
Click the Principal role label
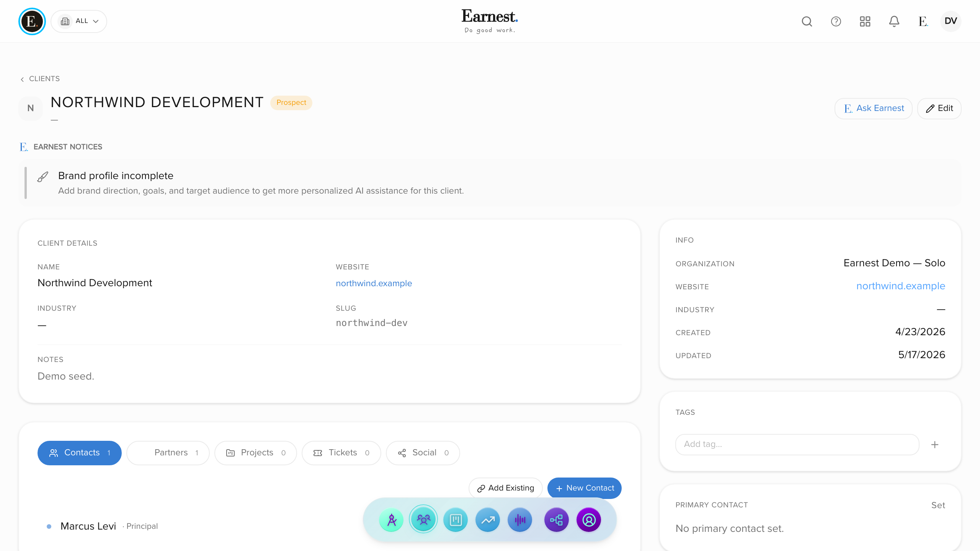[142, 527]
